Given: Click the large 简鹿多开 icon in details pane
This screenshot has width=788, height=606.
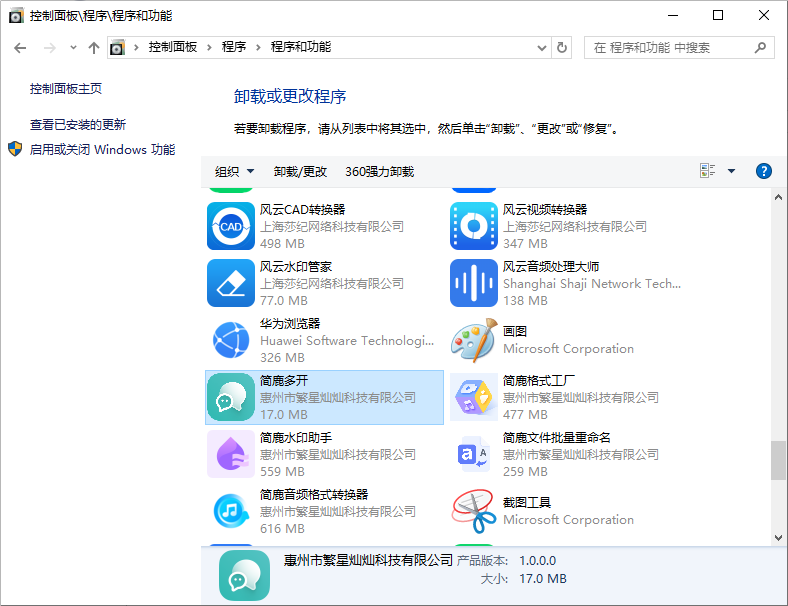Looking at the screenshot, I should point(244,575).
